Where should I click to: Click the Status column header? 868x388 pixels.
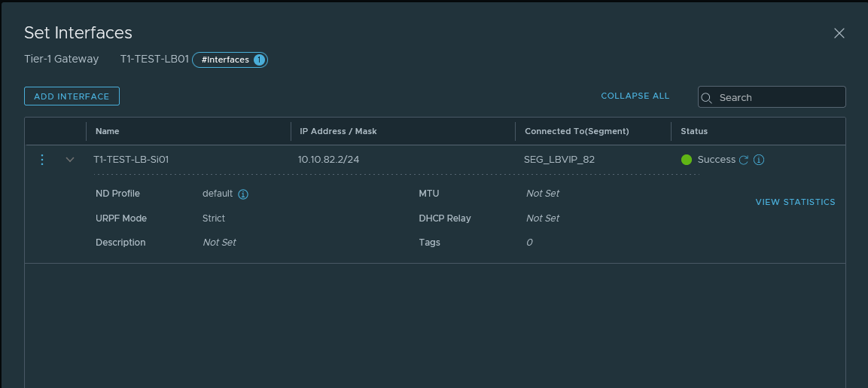[x=694, y=131]
